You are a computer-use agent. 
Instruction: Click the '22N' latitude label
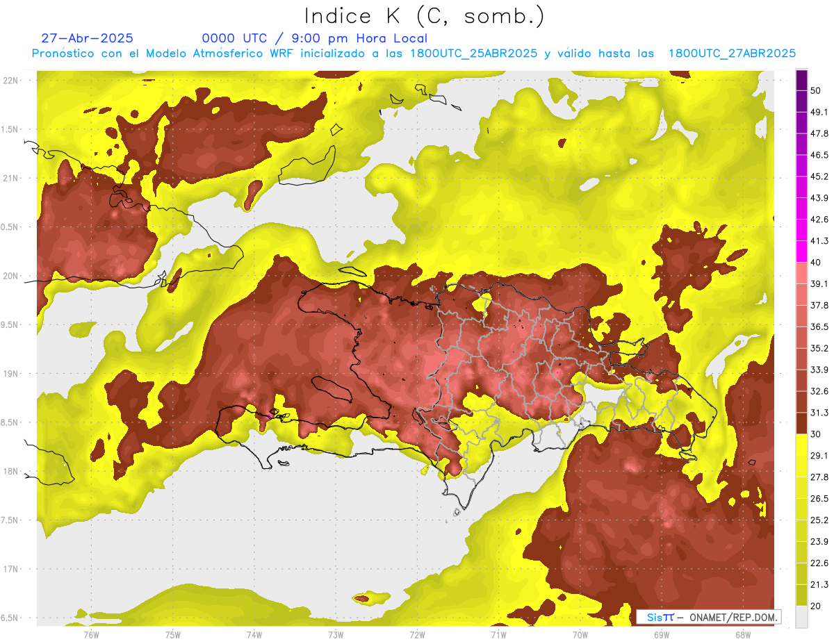(10, 81)
